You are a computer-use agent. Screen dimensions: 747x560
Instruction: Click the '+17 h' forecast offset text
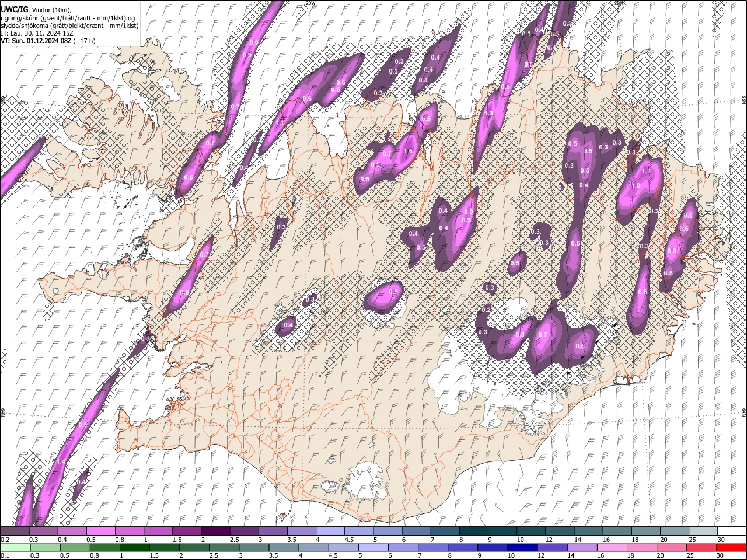[x=84, y=41]
